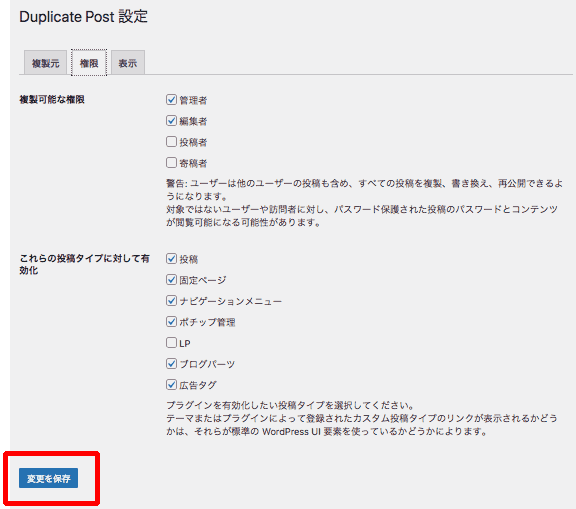Click the 複製可能な権限 label
The width and height of the screenshot is (576, 509).
pos(52,100)
